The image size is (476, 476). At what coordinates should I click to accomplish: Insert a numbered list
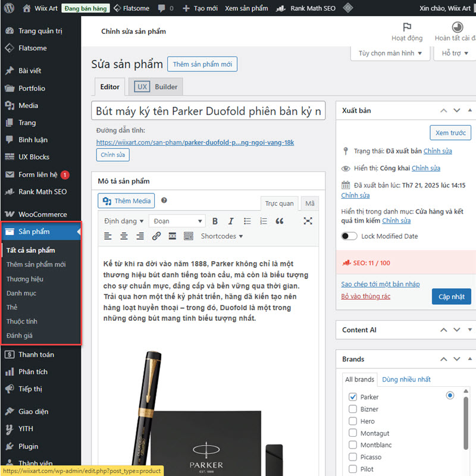(x=264, y=221)
